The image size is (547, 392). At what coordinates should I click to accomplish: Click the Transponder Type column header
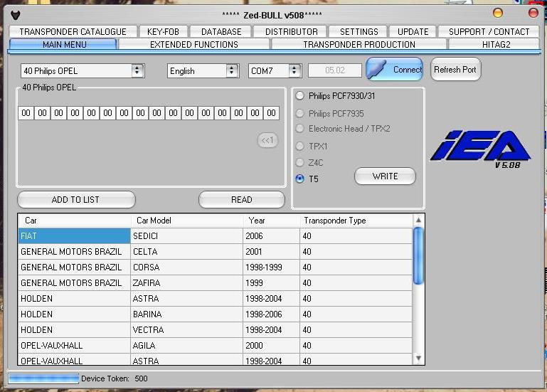[356, 221]
